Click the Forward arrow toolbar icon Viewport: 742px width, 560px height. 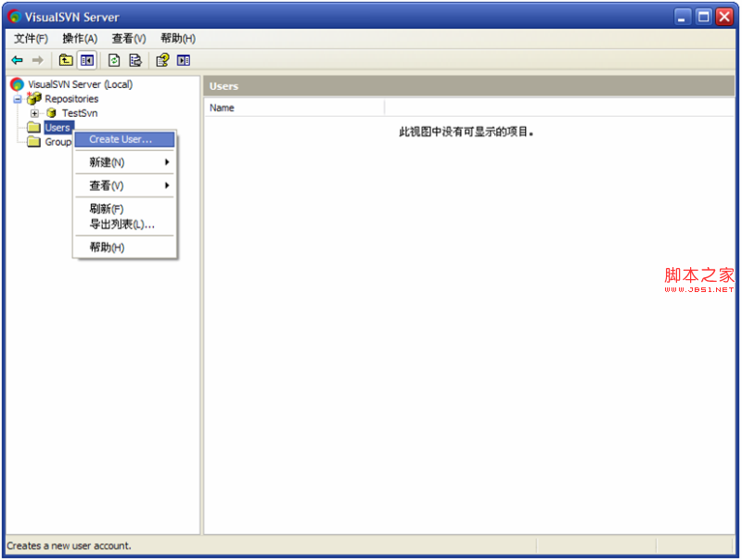37,60
